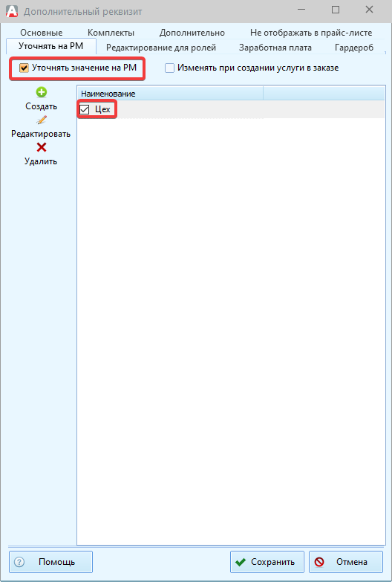Open the Заработная плата tab
This screenshot has height=582, width=392.
[275, 48]
